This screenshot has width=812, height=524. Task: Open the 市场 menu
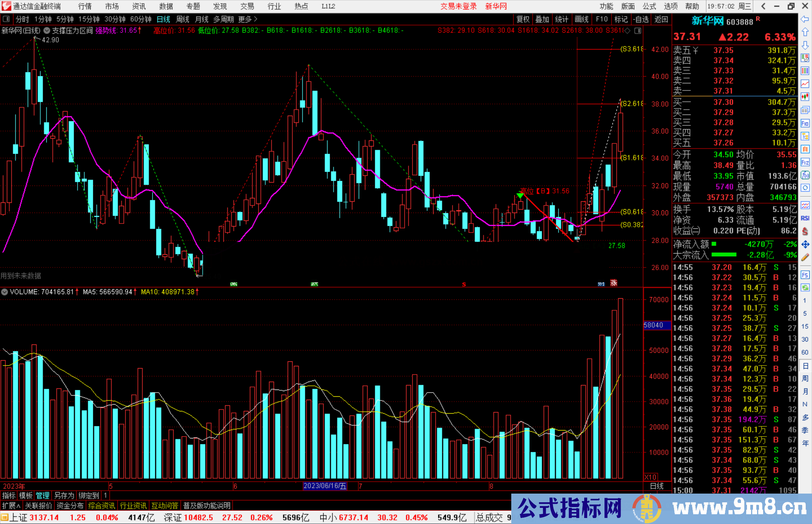(x=112, y=6)
